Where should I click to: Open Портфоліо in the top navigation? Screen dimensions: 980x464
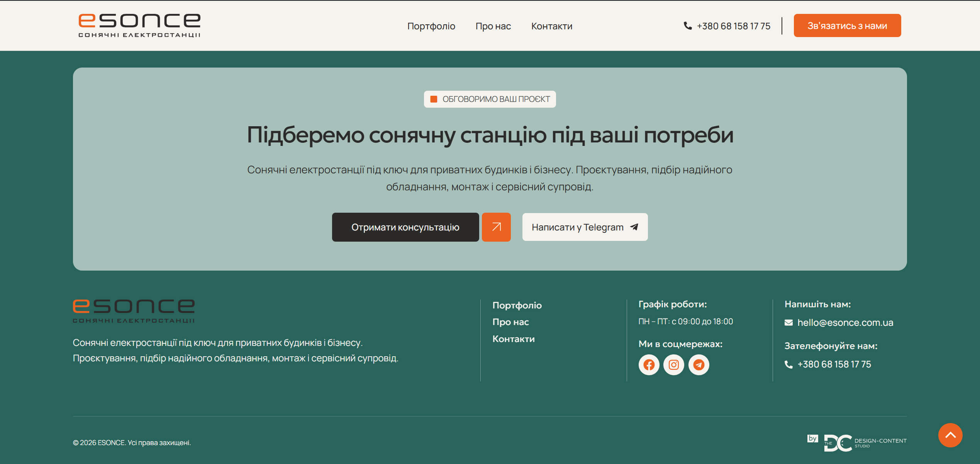click(431, 26)
